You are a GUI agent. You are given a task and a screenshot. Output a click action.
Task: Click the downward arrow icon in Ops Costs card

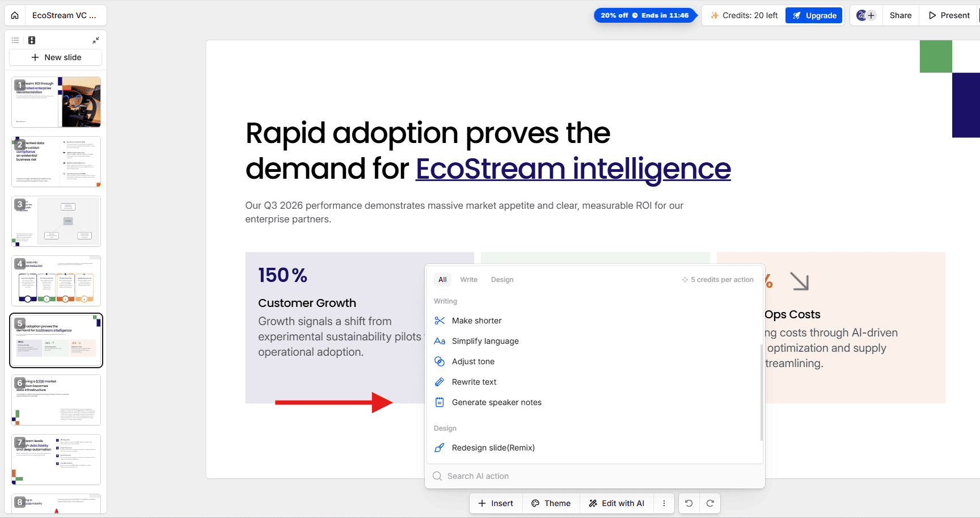point(800,281)
